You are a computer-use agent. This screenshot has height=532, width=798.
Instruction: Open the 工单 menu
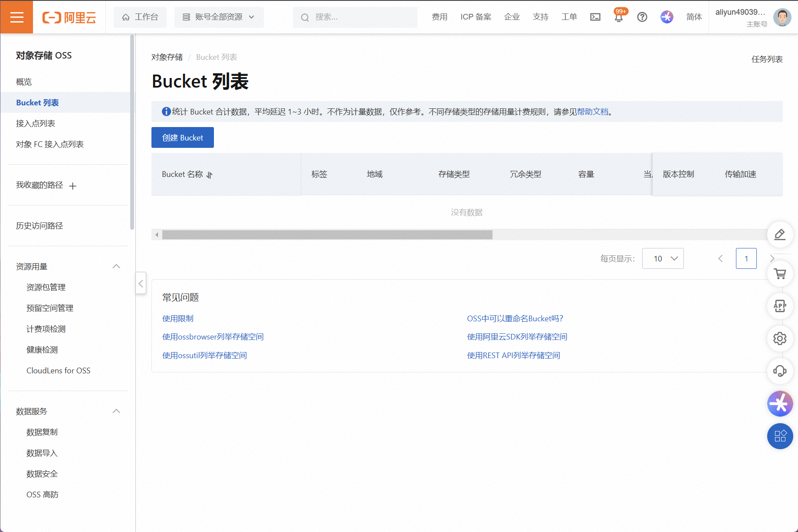pos(569,17)
